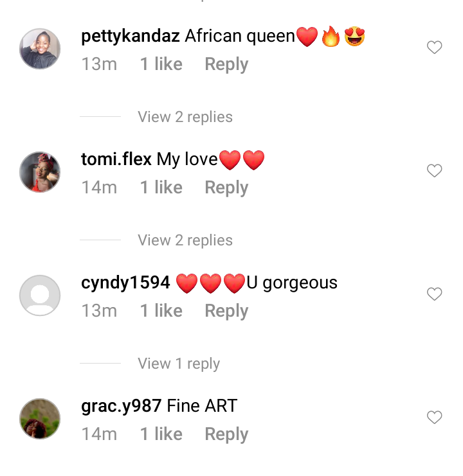Reply to pettykandaz's comment
The image size is (463, 476).
coord(226,64)
